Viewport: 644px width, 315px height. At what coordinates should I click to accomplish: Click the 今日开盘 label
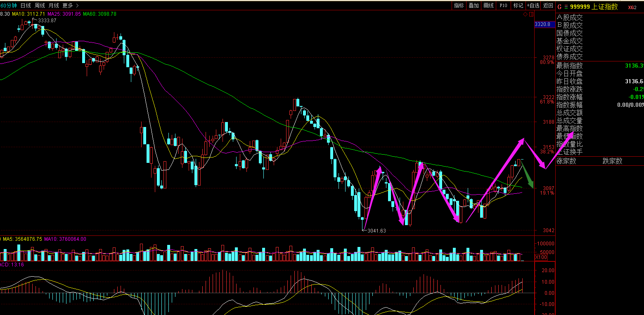pyautogui.click(x=570, y=73)
